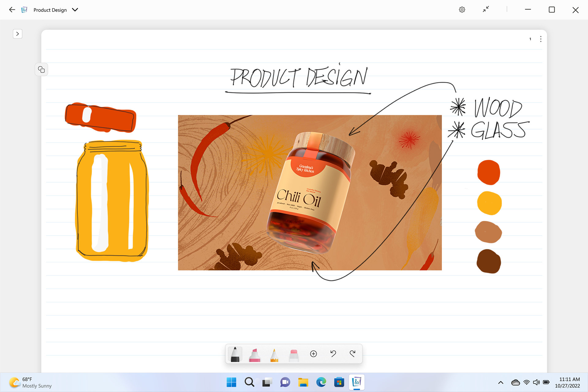Screen dimensions: 588x392
Task: Click the shape selection tool icon
Action: pyautogui.click(x=41, y=70)
